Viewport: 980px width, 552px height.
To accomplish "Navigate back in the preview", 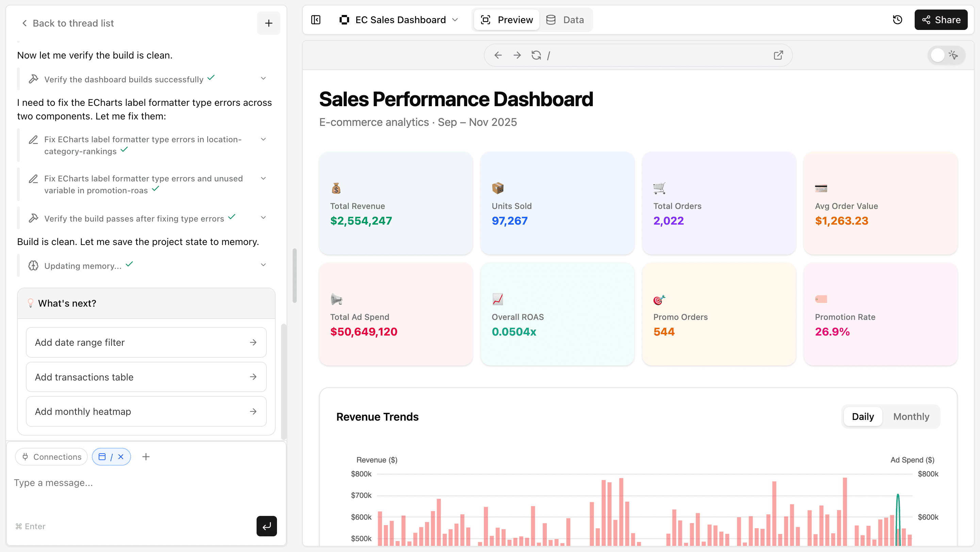I will (x=498, y=55).
